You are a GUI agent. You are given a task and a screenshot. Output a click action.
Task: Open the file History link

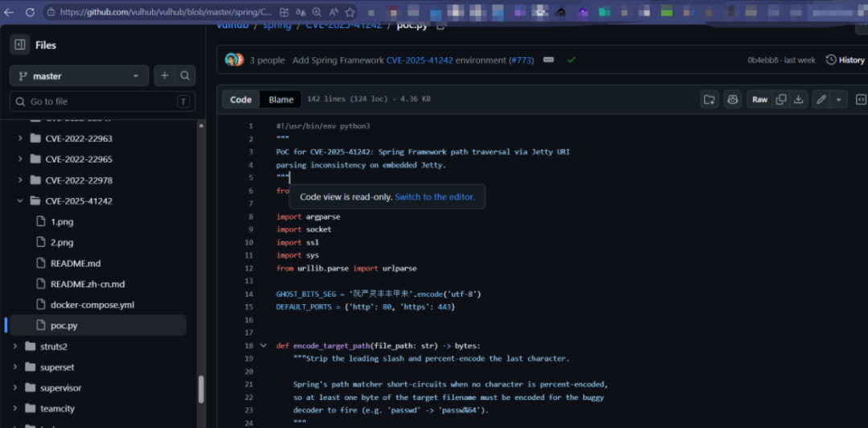(x=845, y=60)
